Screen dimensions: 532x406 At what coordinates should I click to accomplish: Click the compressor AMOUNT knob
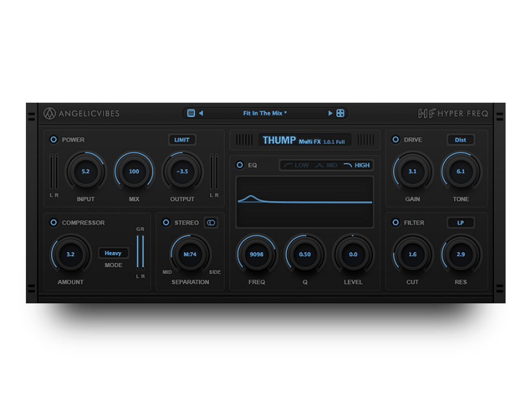[x=70, y=254]
